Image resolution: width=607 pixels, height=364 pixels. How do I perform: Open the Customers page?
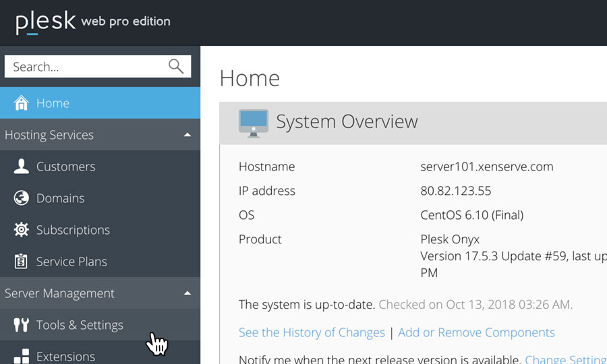pos(100,166)
